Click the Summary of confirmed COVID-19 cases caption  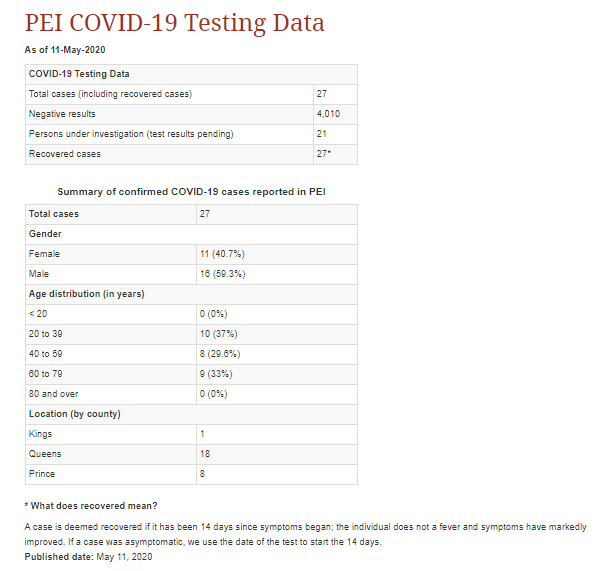tap(191, 191)
